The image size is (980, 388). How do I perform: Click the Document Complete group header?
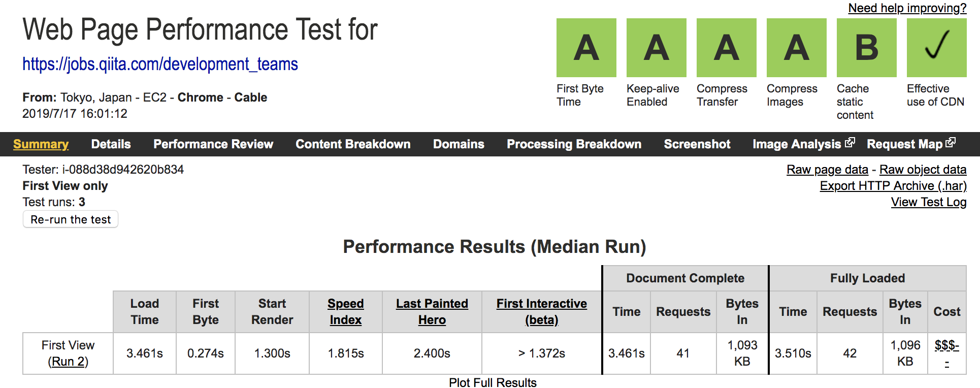[x=685, y=278]
